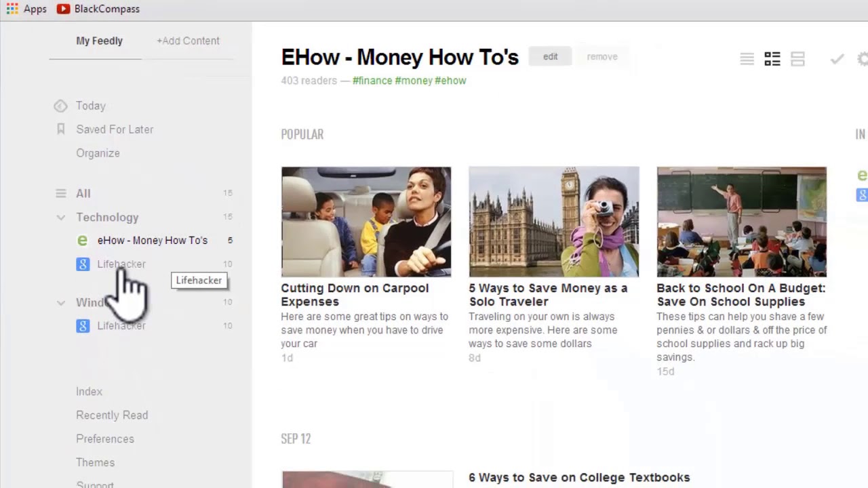The image size is (868, 488).
Task: Open '5 Ways to Save Money as a Solo Traveler'
Action: (548, 295)
